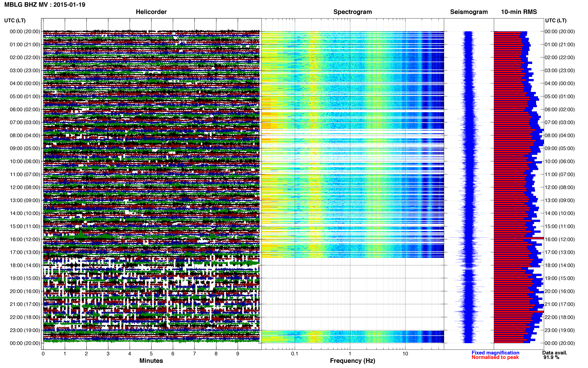Click '12:00 (08:00)' on the RMS panel time axis
This screenshot has height=368, width=588.
[x=560, y=187]
